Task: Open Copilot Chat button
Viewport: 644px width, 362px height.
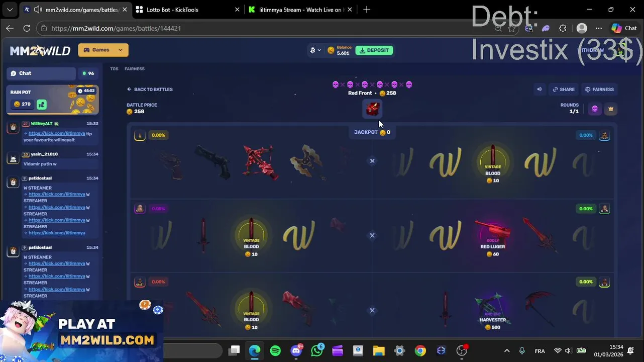Action: click(624, 29)
